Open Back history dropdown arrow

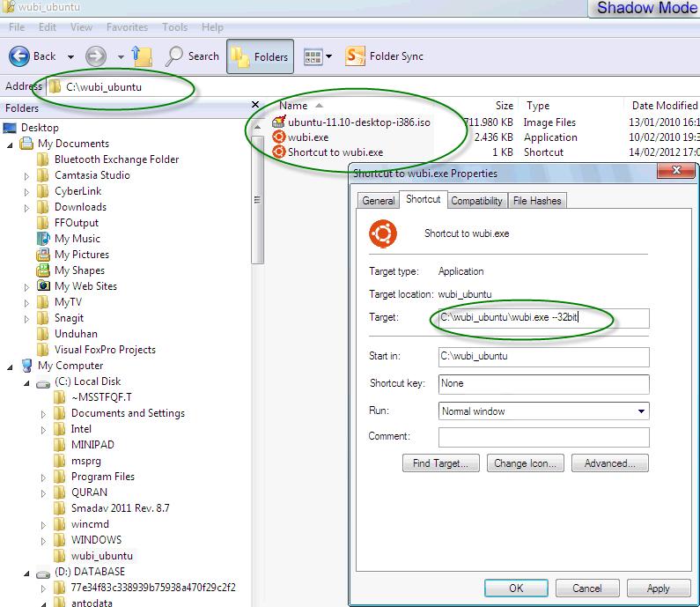[70, 56]
